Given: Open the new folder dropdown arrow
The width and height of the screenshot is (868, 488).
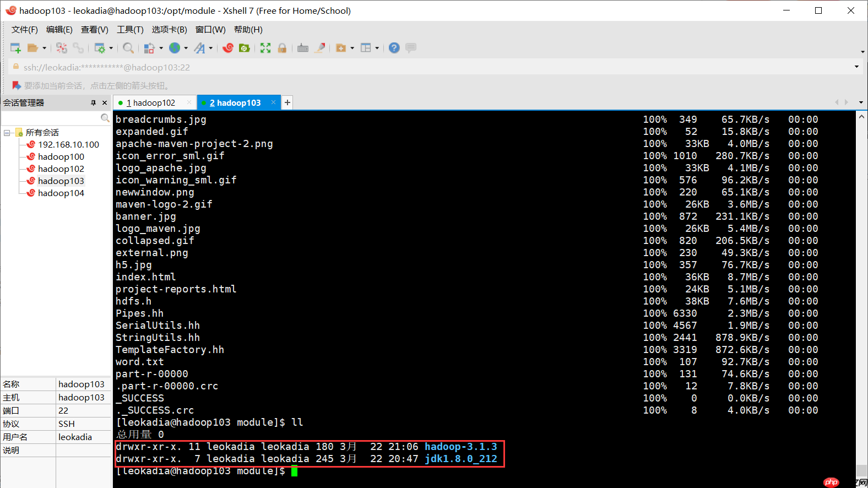Looking at the screenshot, I should click(352, 48).
